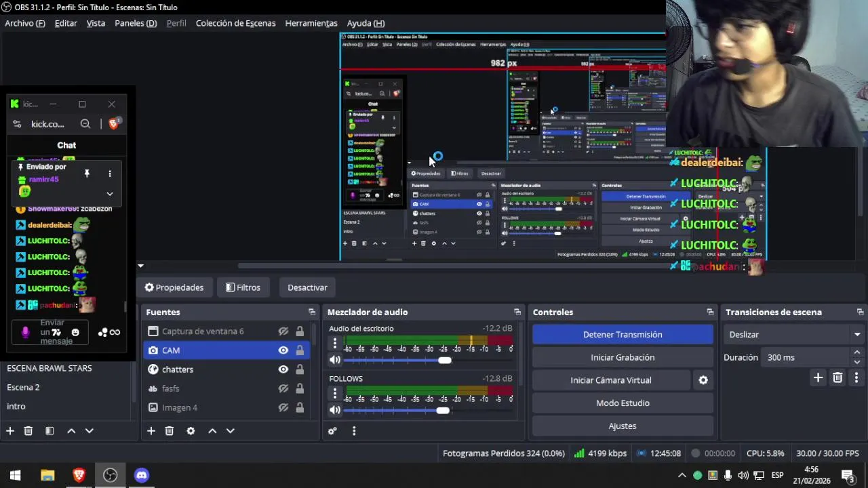Enable Modo Estudio
This screenshot has height=488, width=868.
[623, 403]
